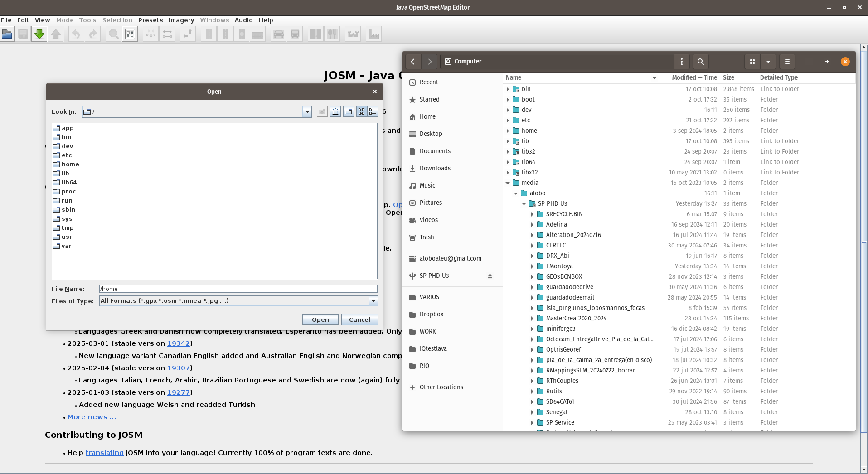Click the Cancel button in the Open dialog
The width and height of the screenshot is (868, 474).
tap(359, 319)
